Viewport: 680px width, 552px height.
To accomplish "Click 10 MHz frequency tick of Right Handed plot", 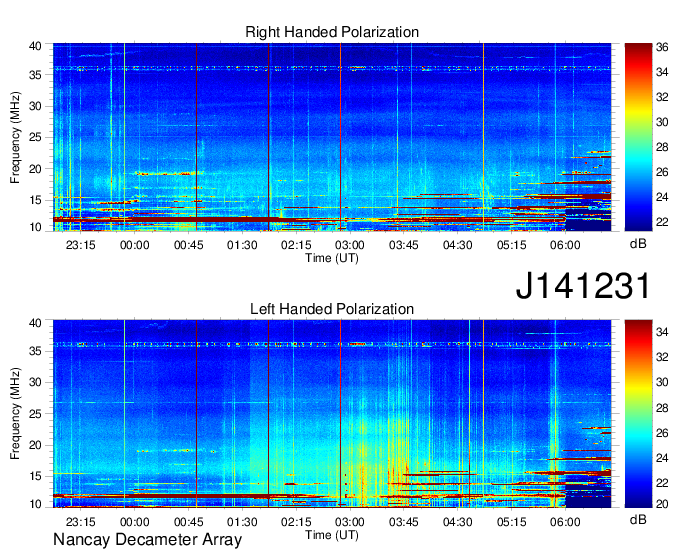I will click(x=35, y=227).
